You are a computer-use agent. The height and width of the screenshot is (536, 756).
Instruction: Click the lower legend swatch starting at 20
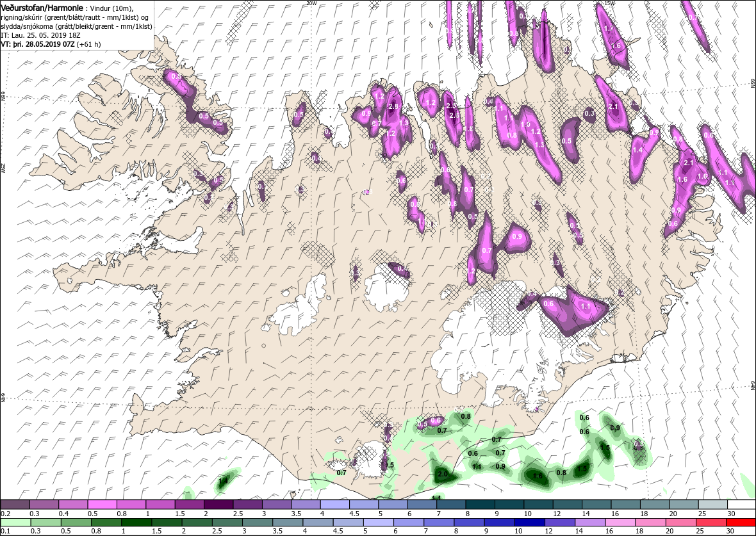[680, 523]
